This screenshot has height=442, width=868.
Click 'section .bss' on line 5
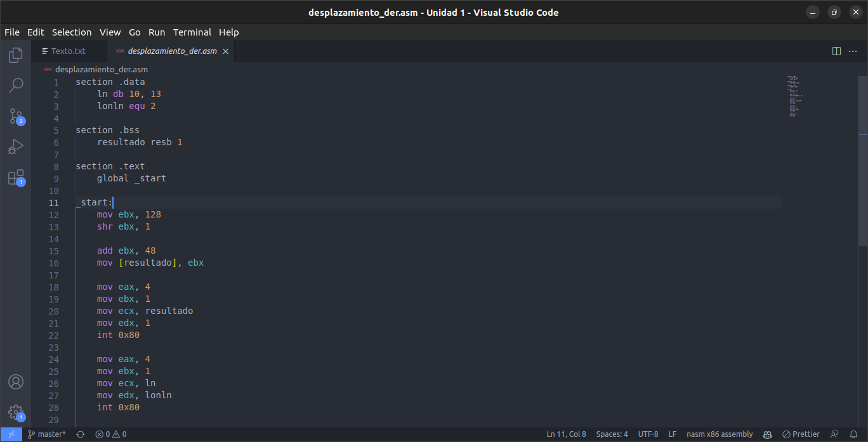(107, 130)
